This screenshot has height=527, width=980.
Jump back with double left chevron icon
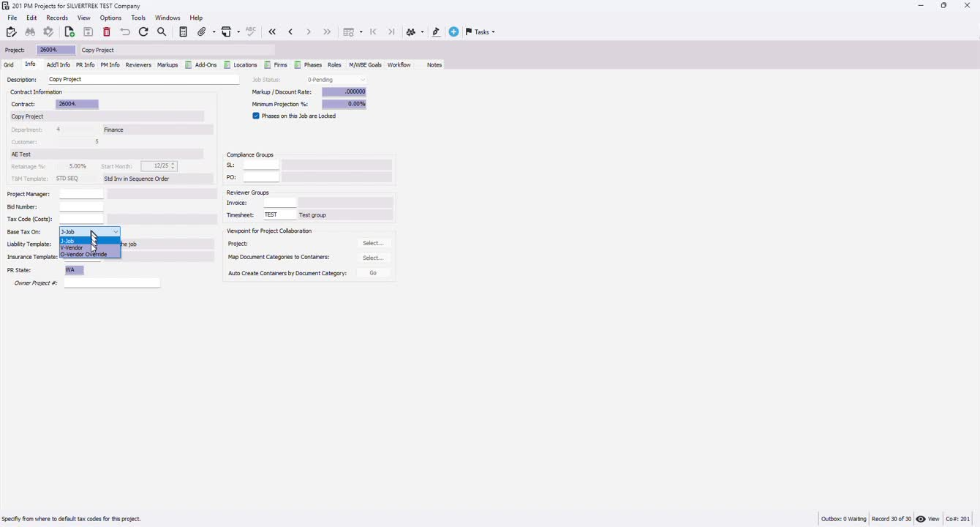click(x=272, y=32)
